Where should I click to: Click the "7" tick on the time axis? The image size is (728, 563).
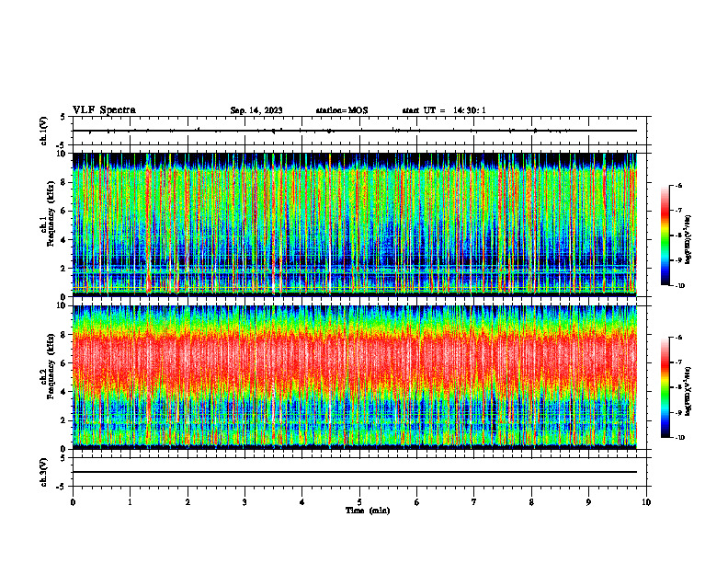pos(474,502)
